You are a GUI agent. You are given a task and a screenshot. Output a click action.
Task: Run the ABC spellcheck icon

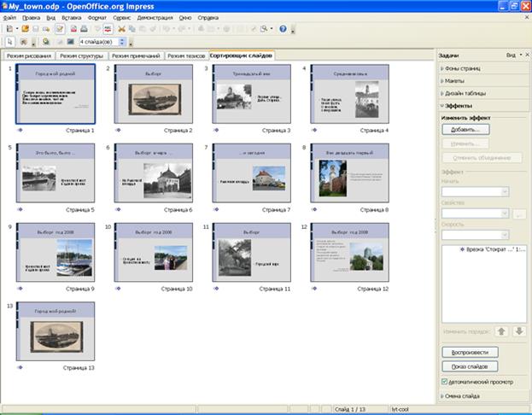108,28
